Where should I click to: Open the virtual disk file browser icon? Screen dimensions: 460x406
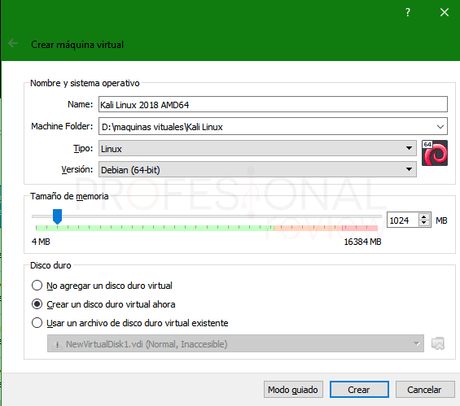pyautogui.click(x=438, y=344)
